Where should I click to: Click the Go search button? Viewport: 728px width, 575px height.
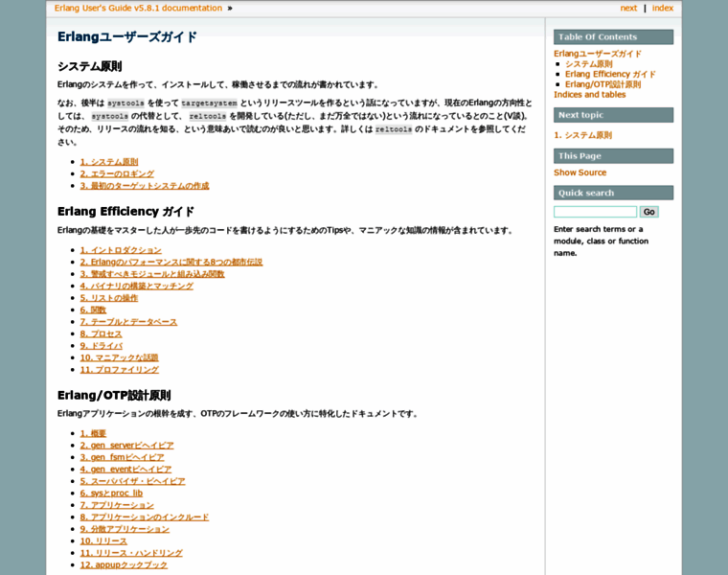click(x=649, y=212)
